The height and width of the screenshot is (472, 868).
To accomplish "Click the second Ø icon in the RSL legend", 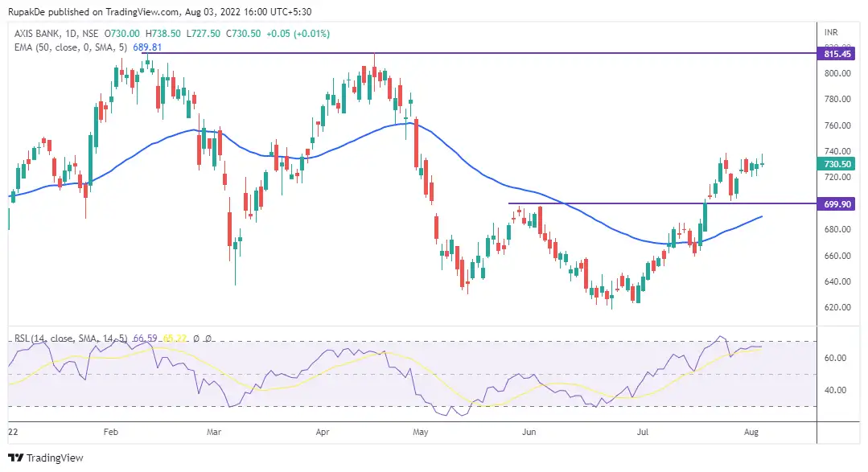I will [210, 339].
